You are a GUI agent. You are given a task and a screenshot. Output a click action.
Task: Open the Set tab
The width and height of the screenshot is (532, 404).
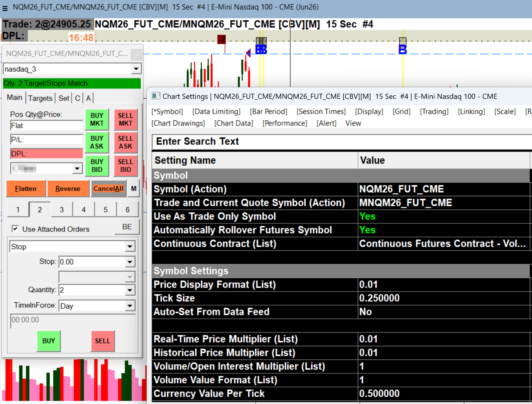pos(64,98)
